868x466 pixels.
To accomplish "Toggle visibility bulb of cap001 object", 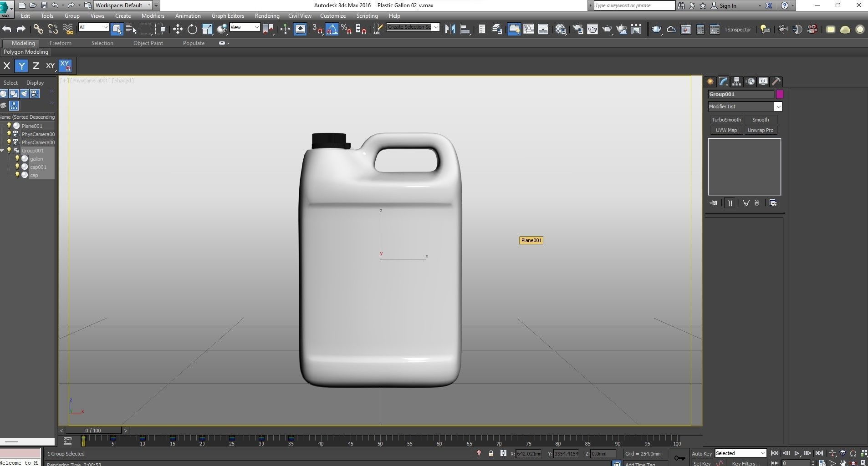I will 17,167.
